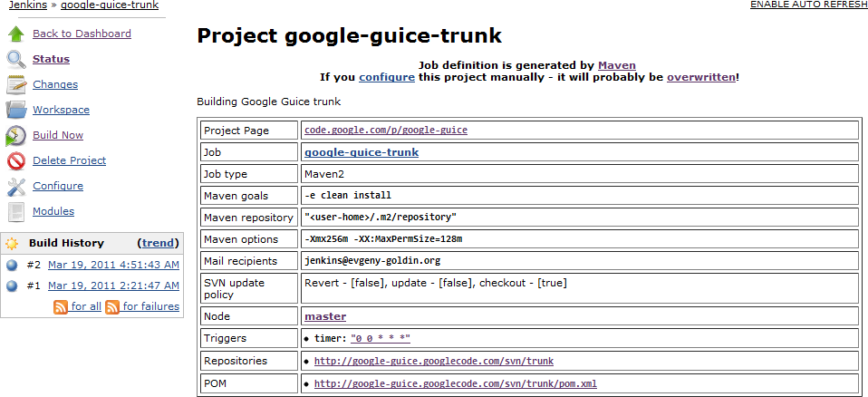Click the 'overwritten' link in the warning

(x=701, y=78)
